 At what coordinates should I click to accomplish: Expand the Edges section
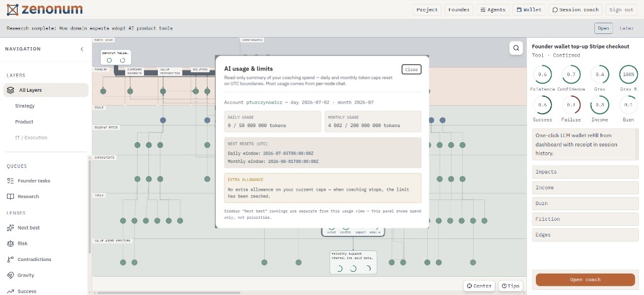point(586,235)
